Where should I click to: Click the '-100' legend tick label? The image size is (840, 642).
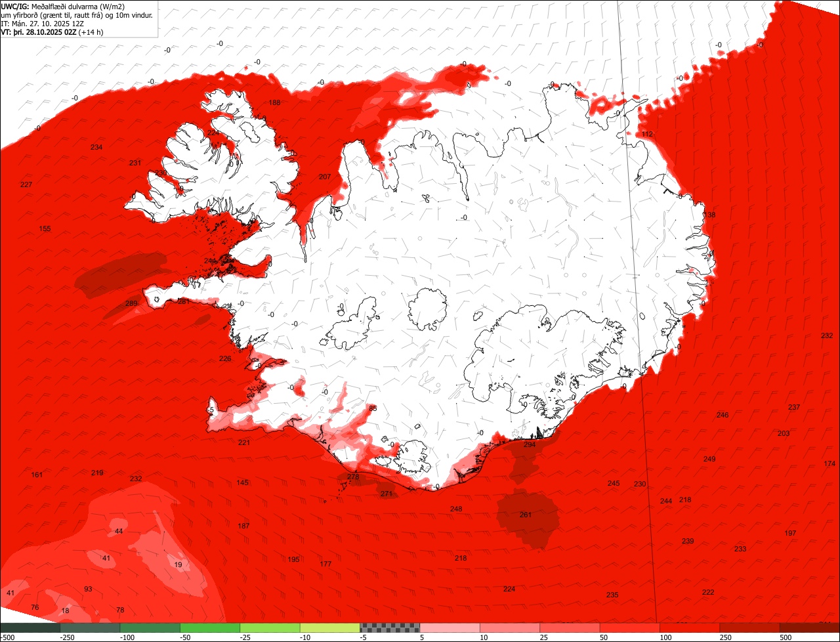[x=127, y=637]
